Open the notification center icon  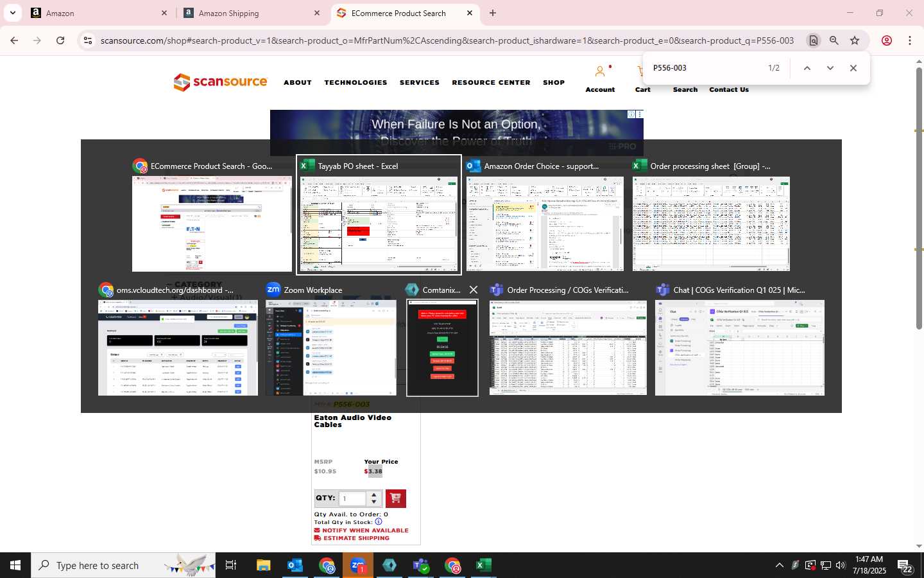[905, 566]
